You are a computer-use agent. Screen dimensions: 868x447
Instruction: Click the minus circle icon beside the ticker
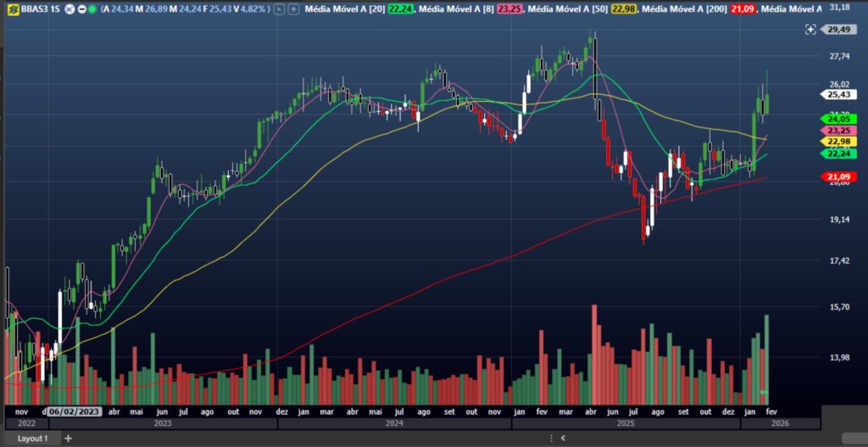(81, 8)
